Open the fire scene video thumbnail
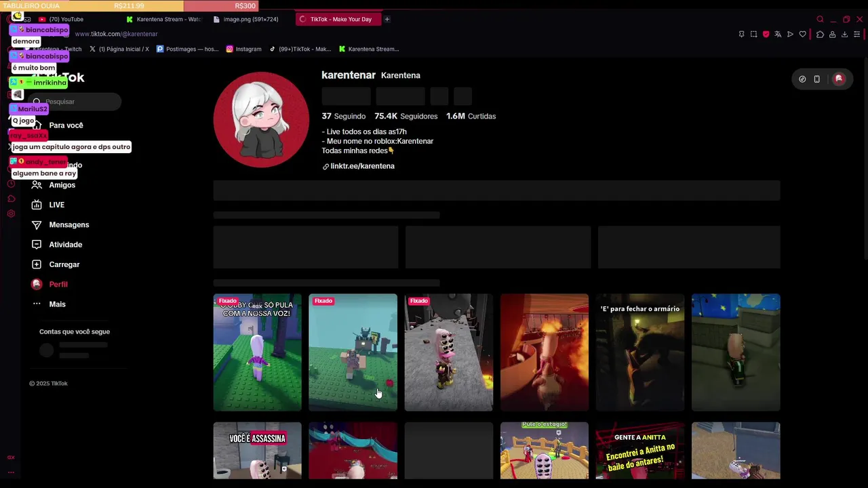 [545, 352]
